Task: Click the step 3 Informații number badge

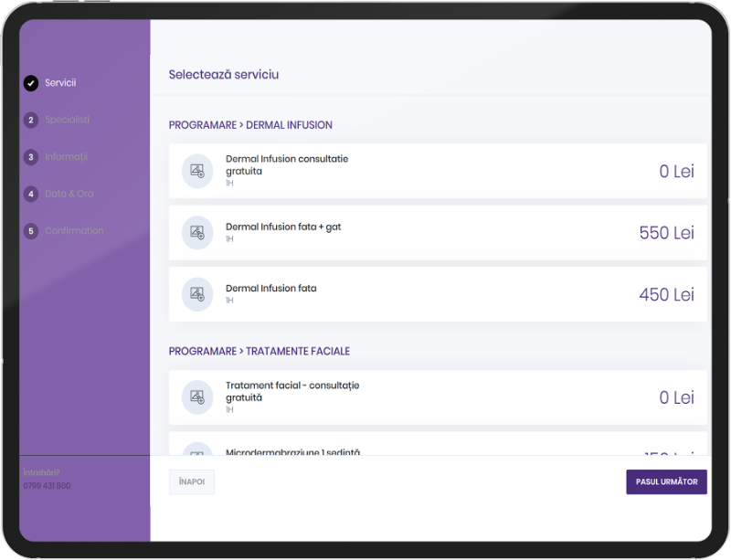Action: point(31,157)
